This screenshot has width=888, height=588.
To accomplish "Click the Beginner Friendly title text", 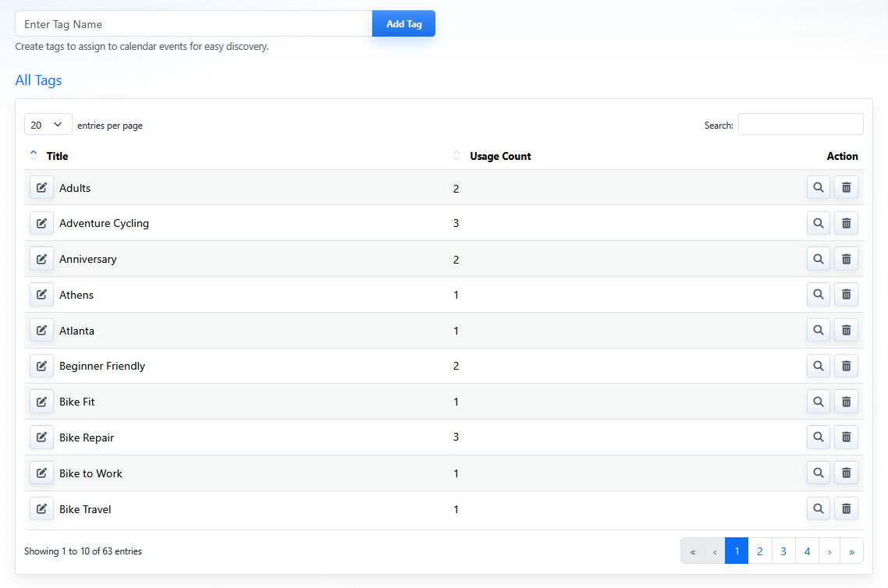I will pos(102,367).
